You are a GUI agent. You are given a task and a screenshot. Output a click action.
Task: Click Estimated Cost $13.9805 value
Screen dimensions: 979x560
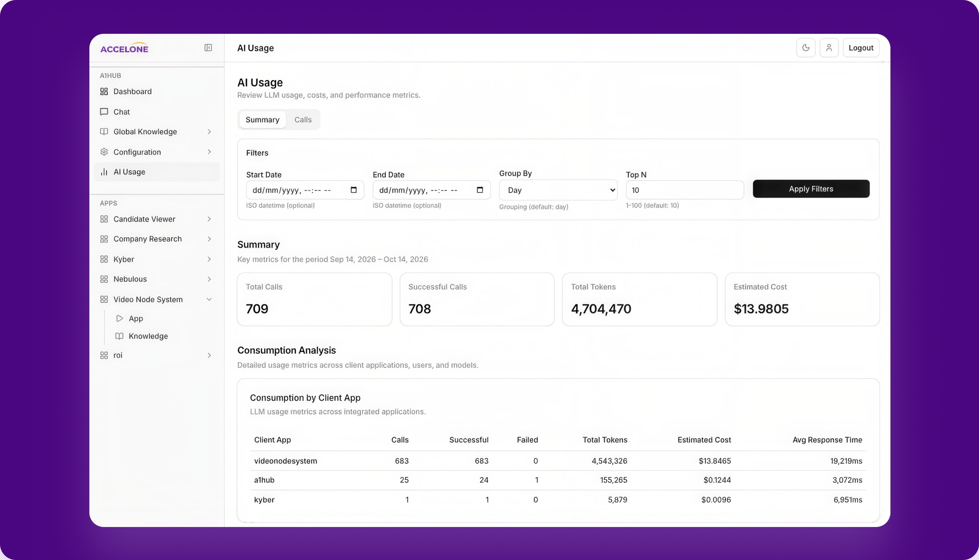pos(761,309)
